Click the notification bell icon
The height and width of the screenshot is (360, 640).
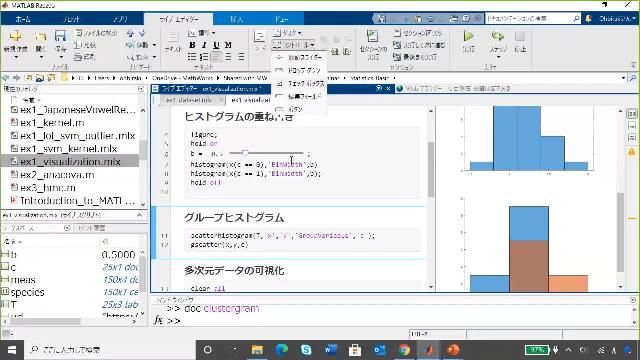pyautogui.click(x=588, y=19)
